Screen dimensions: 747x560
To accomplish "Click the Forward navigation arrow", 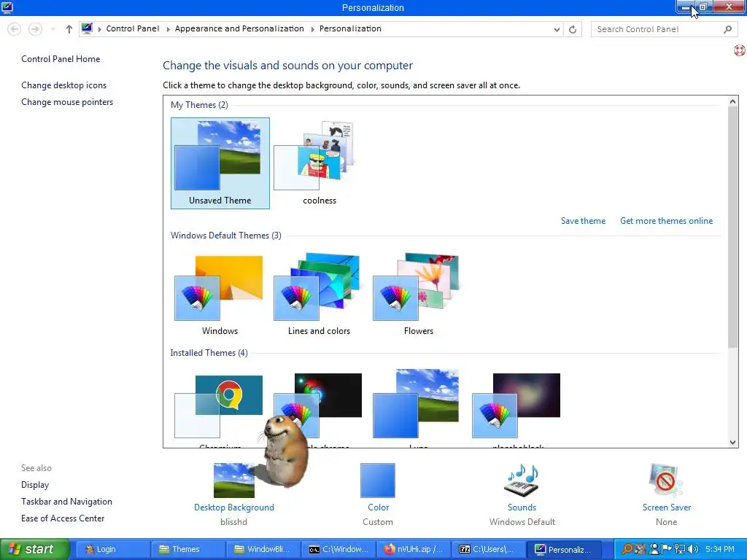I will [x=35, y=29].
